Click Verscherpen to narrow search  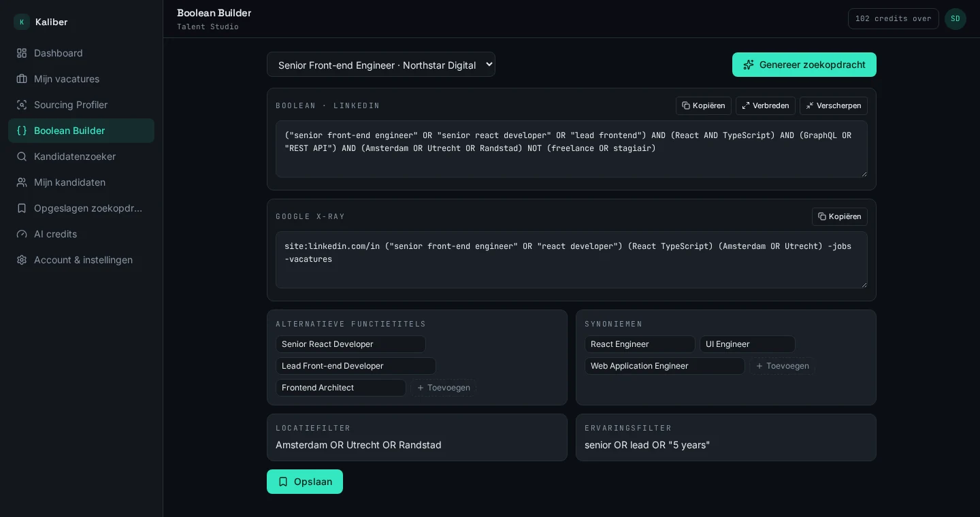(834, 105)
